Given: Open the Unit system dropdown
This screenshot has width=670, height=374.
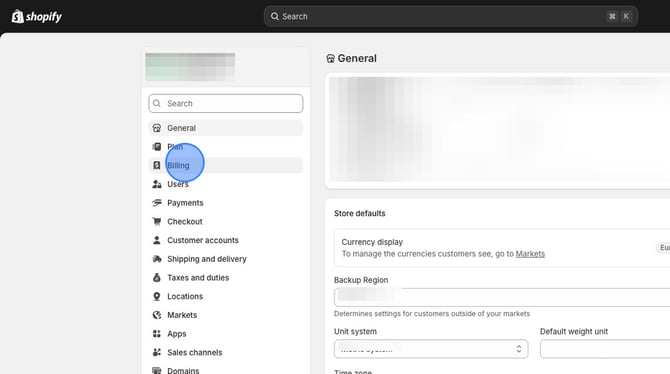Looking at the screenshot, I should click(431, 349).
